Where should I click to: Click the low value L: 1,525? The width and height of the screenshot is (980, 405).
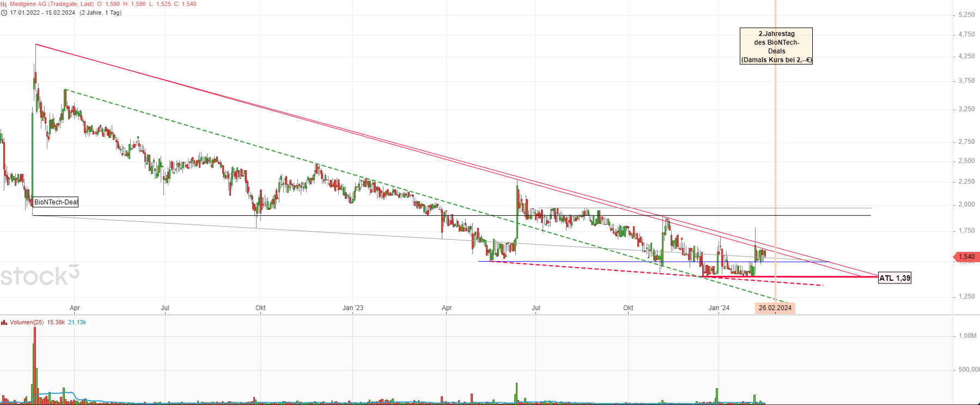point(160,4)
